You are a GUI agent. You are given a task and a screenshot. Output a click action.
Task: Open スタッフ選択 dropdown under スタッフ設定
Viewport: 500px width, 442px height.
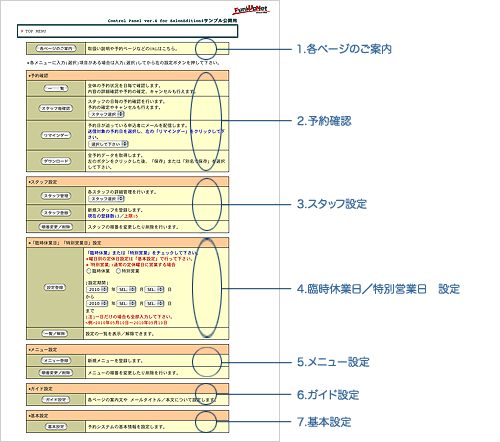(106, 199)
